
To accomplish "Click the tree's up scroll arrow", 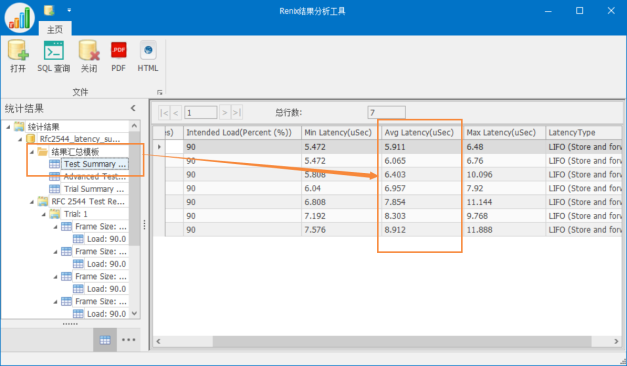I will 135,126.
